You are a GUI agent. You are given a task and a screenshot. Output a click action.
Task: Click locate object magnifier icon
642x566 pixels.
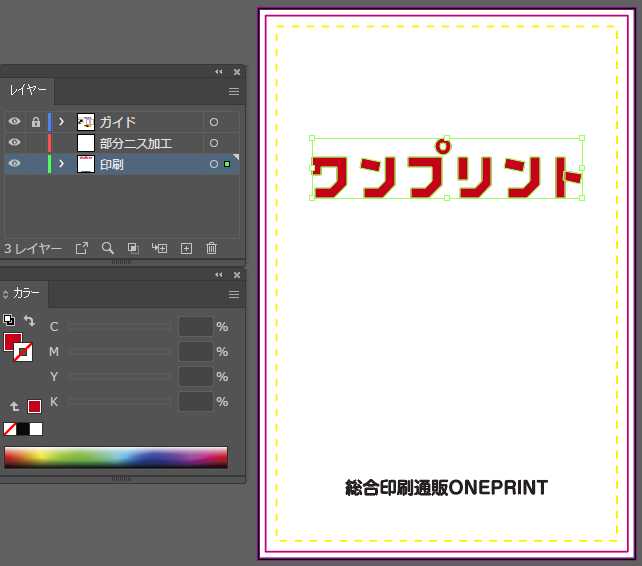click(x=107, y=248)
